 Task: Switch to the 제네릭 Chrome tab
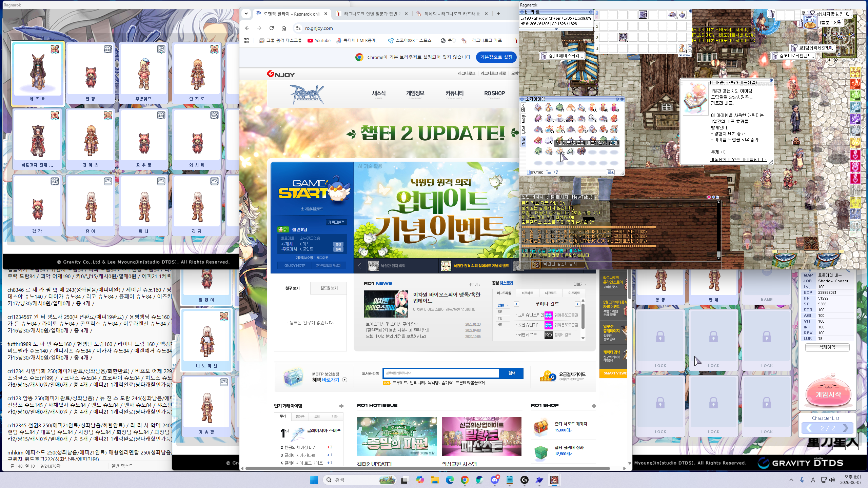452,14
